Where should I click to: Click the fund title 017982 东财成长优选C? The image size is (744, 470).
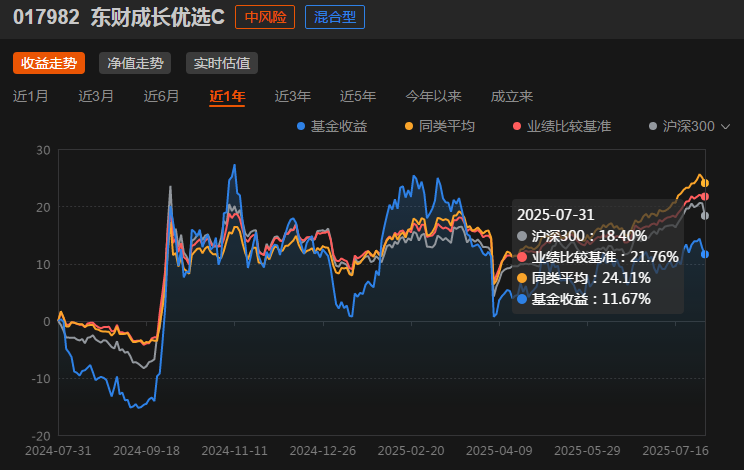click(x=119, y=18)
